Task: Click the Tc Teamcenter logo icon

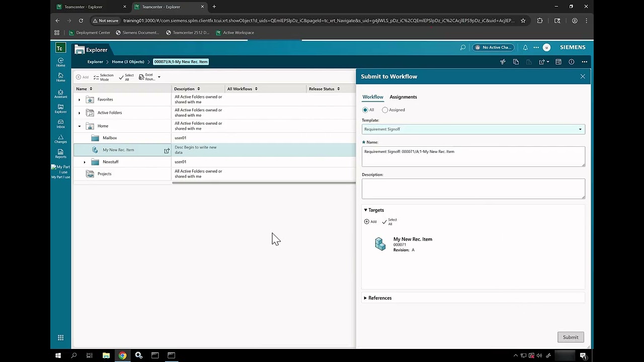Action: pyautogui.click(x=60, y=48)
